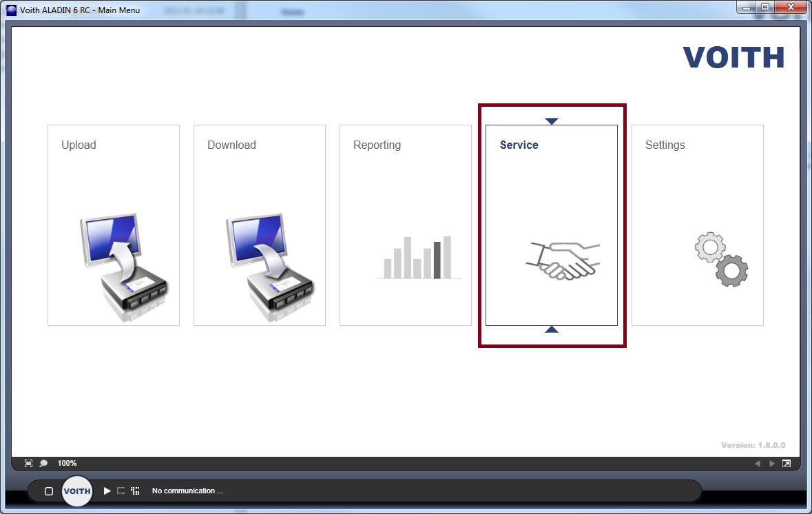Click the stop square in playback bar

tap(49, 491)
